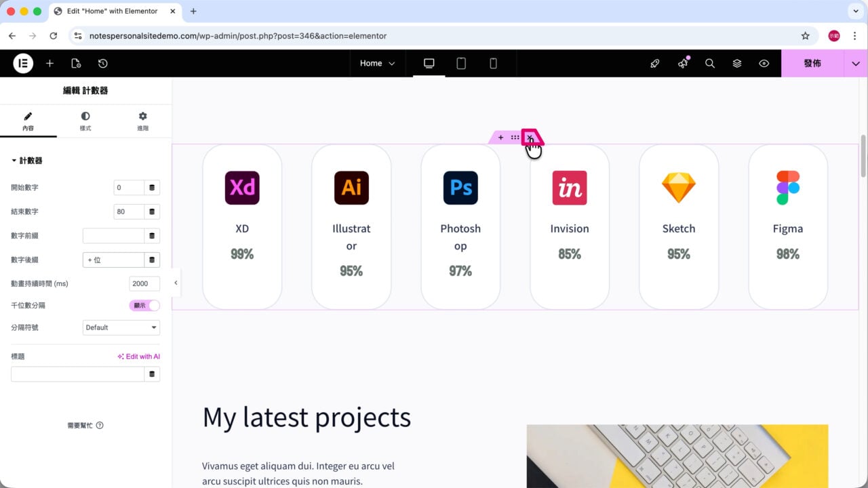Switch to mobile preview mode

tap(493, 63)
